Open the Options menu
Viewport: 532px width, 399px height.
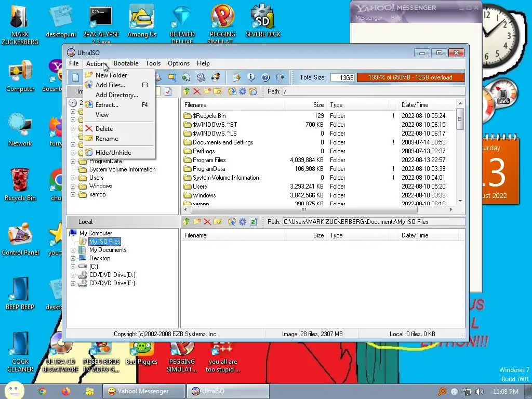point(179,63)
